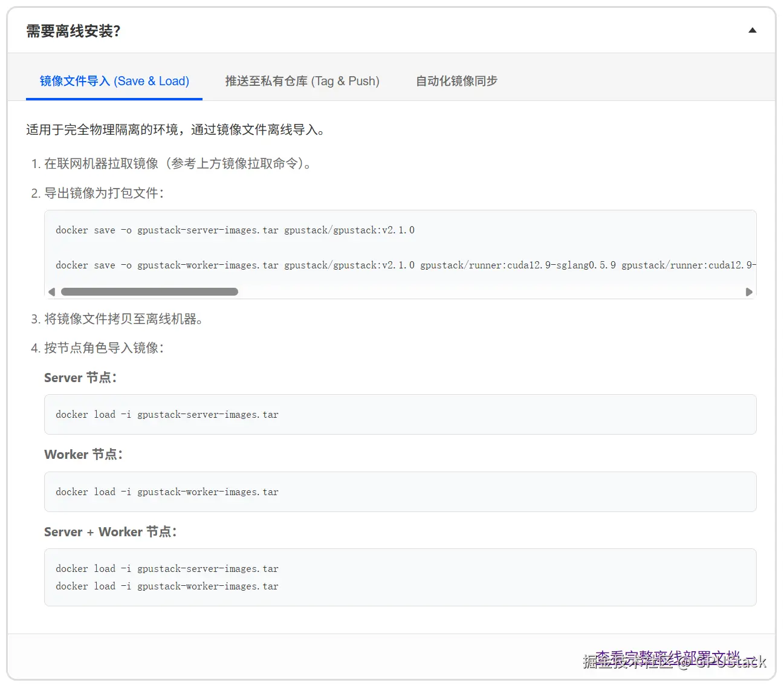Viewport: 784px width, 688px height.
Task: Click the docker save gpustack-server-images.tar command line
Action: [235, 230]
